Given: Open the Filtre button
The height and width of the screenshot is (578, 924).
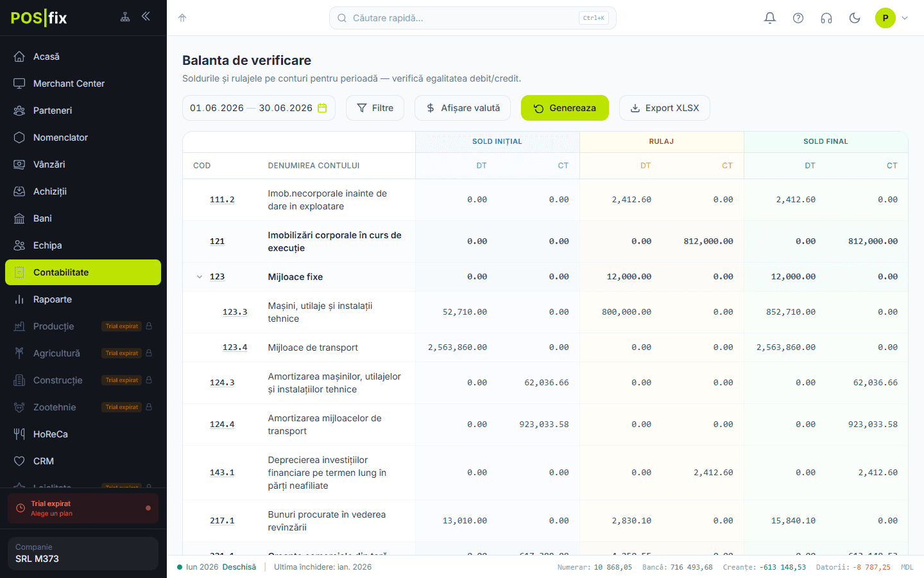Looking at the screenshot, I should tap(375, 108).
